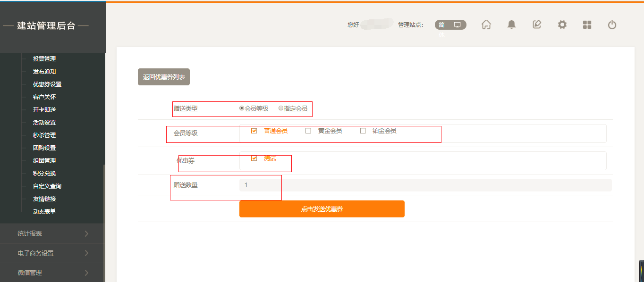Uncheck the 普通会员 checkbox
The height and width of the screenshot is (282, 644).
254,131
